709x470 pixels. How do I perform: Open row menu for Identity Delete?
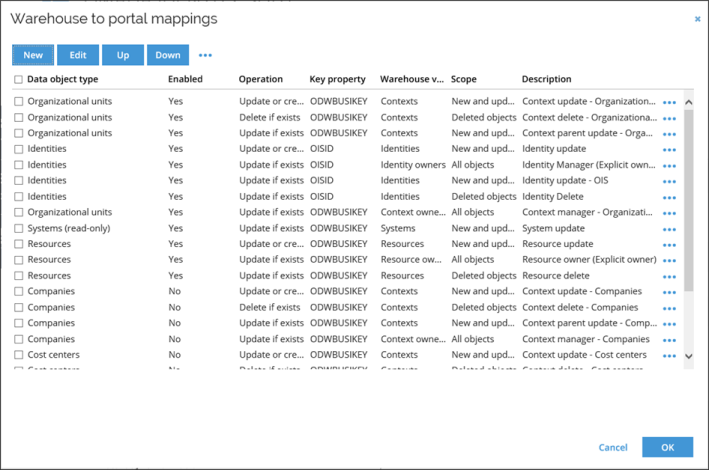tap(669, 198)
